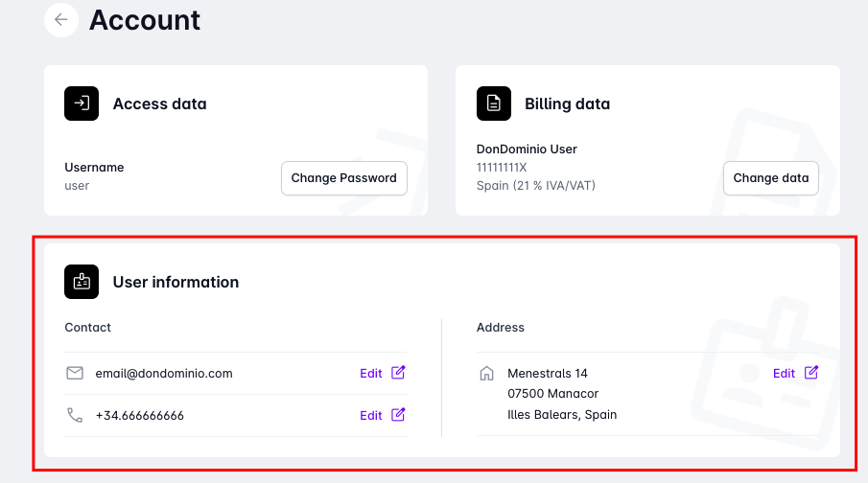Select the email@dondominio.com text
Screen dimensions: 868x483
(x=164, y=374)
